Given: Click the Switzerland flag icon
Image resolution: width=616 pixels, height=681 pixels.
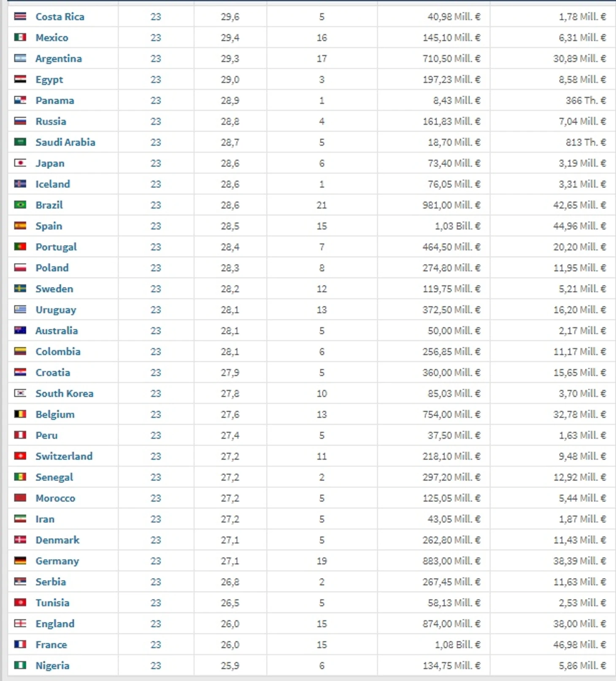Looking at the screenshot, I should tap(20, 456).
